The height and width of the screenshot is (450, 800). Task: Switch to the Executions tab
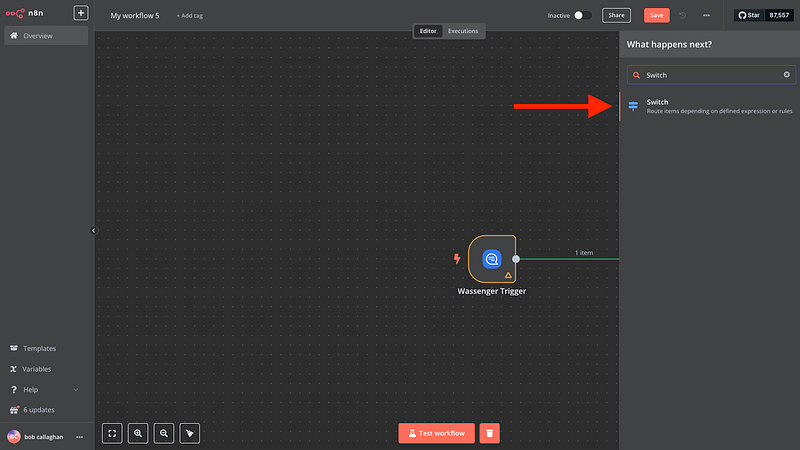[463, 31]
